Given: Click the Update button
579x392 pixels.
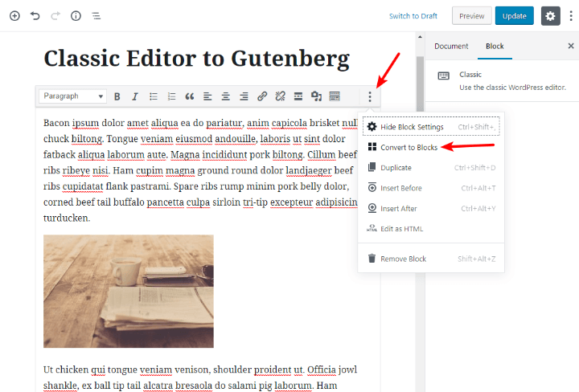Looking at the screenshot, I should coord(514,16).
